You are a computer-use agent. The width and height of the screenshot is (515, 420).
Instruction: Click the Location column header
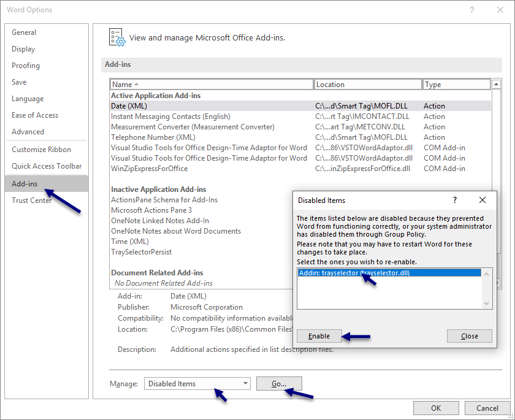[x=367, y=85]
